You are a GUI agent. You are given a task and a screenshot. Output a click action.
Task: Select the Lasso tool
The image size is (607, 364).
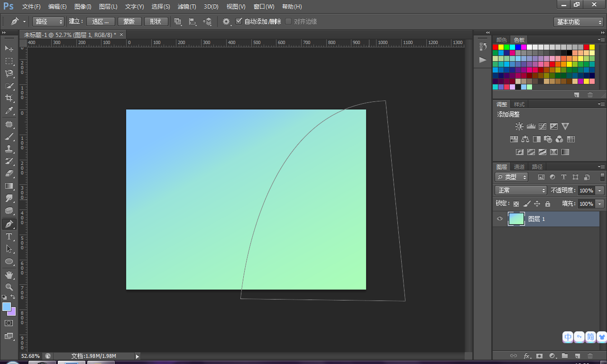pos(9,73)
